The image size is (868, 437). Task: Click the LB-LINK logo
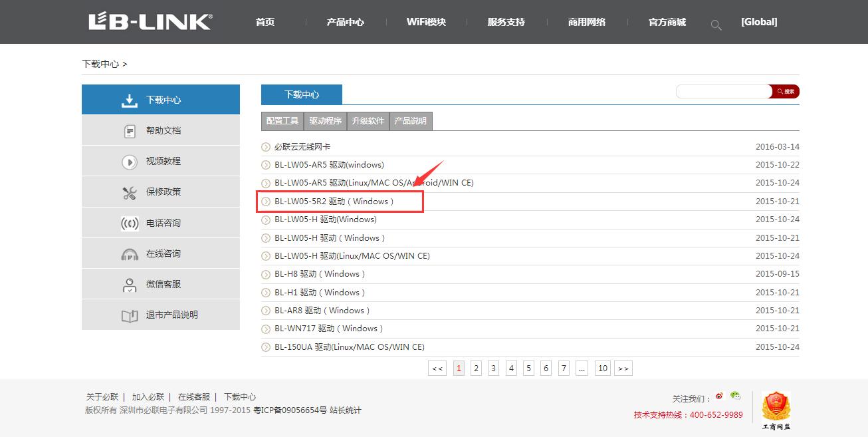(x=150, y=21)
